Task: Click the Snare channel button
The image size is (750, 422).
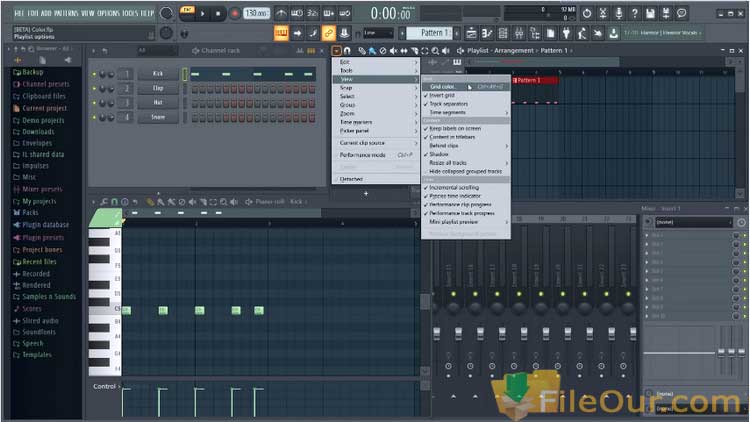Action: pos(158,117)
